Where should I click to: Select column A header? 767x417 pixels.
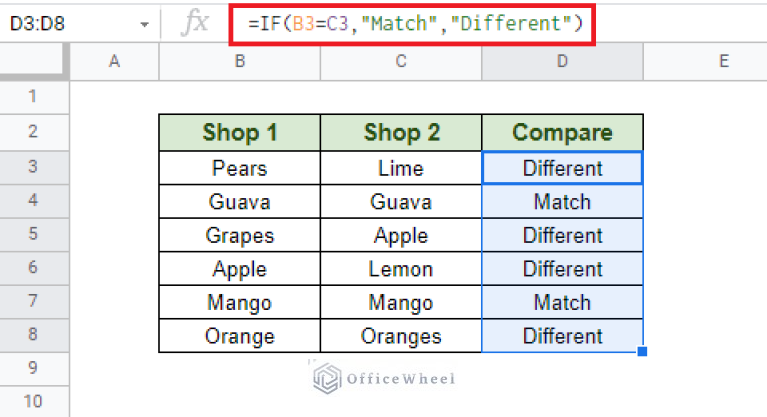(x=114, y=61)
